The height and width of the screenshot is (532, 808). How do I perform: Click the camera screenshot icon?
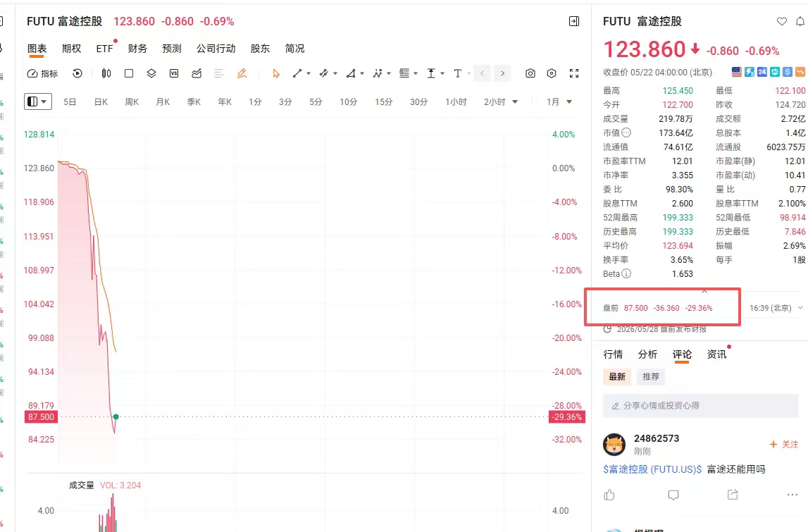pyautogui.click(x=530, y=74)
